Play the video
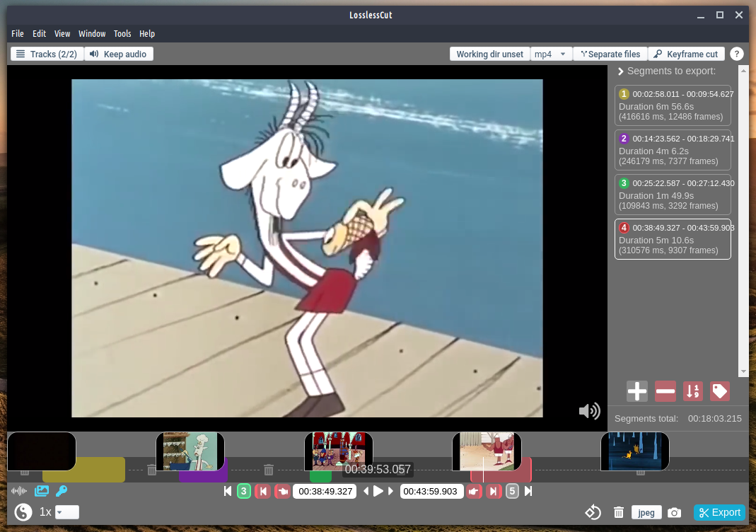The image size is (756, 532). pos(378,492)
